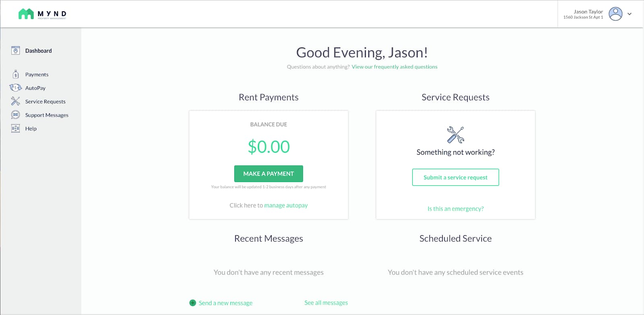Click the MYND logo
Viewport: 644px width, 315px height.
(42, 14)
